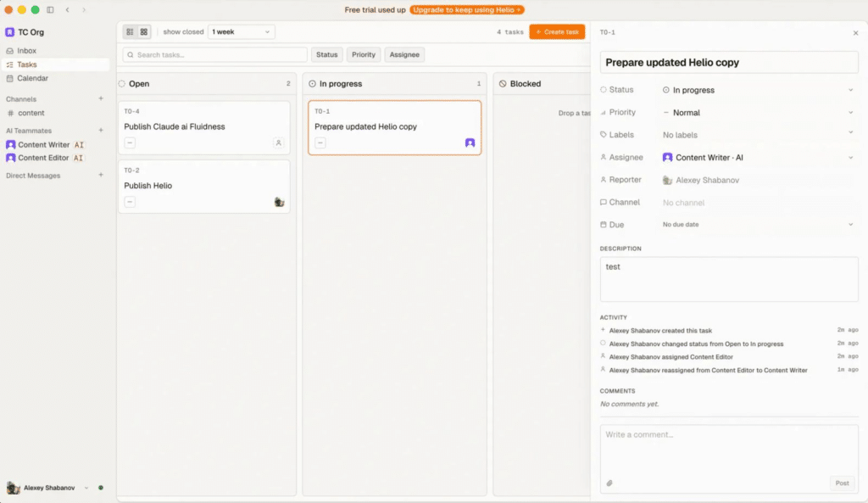Click priority icon on Prepare updated Helio card
The height and width of the screenshot is (503, 868).
click(320, 143)
